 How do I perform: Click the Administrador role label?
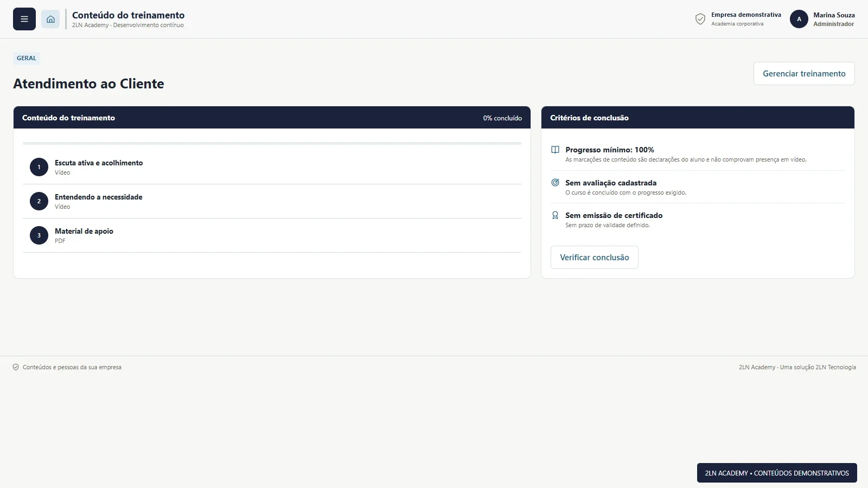coord(833,24)
